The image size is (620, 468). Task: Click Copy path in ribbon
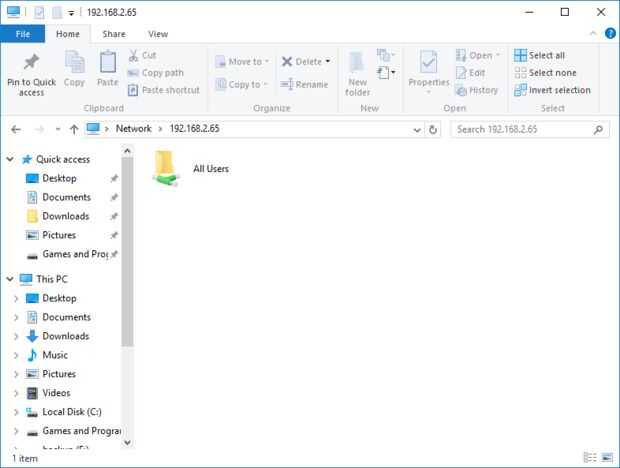pos(156,73)
